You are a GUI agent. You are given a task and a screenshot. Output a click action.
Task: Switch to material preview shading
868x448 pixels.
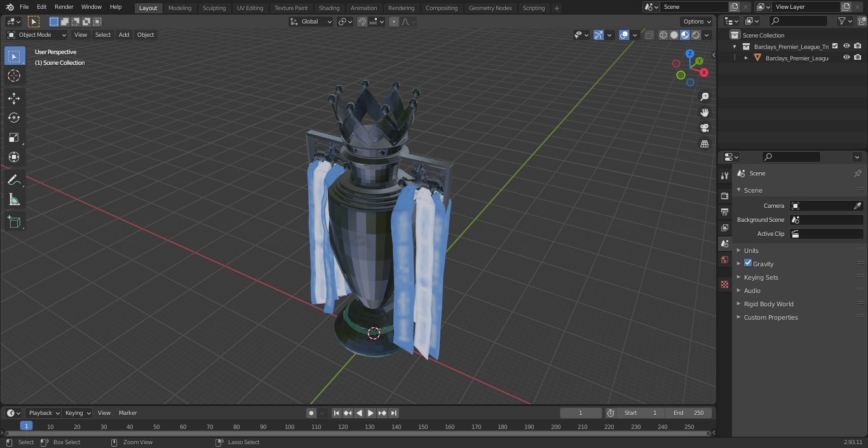[x=685, y=35]
